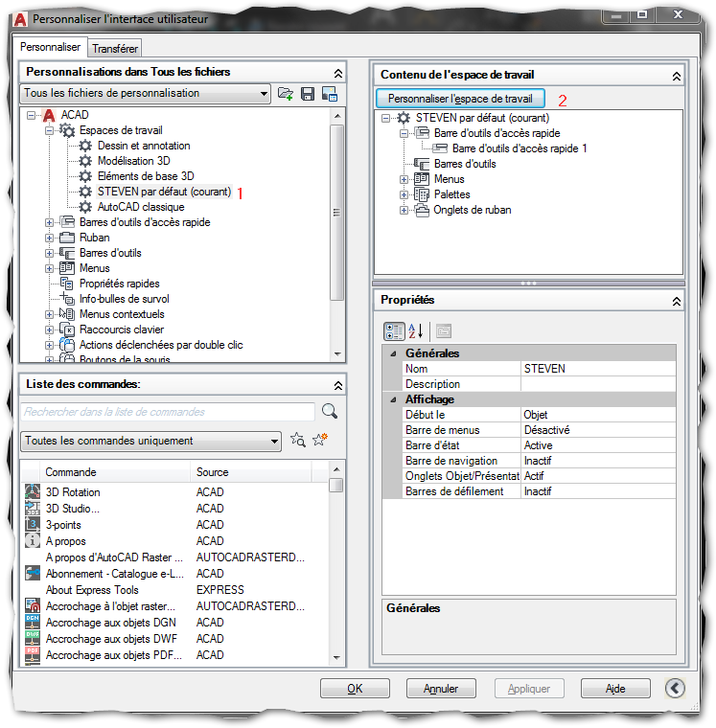Select Barre d'outils d'accès rapide 1

pyautogui.click(x=519, y=148)
